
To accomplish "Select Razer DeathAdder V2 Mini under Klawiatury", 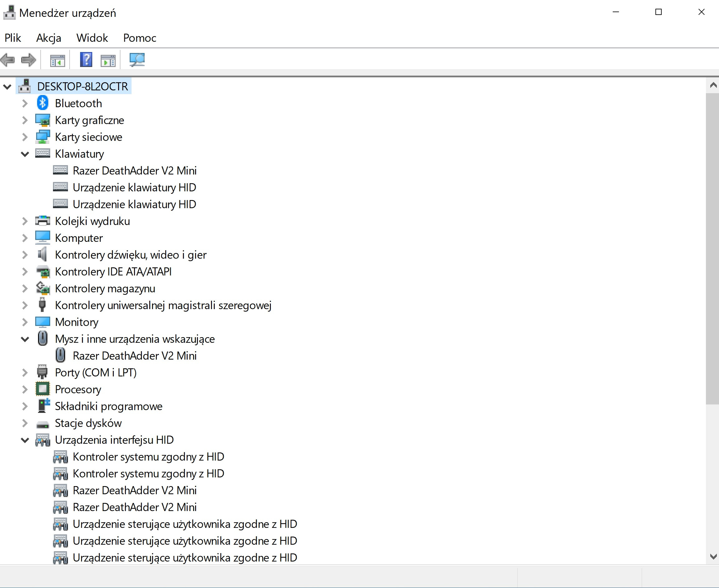I will [x=134, y=170].
